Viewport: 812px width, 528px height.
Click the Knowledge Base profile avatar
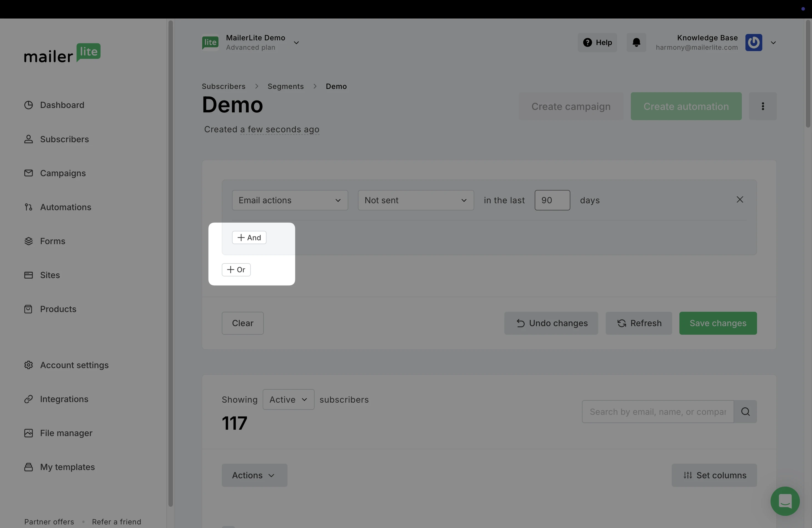tap(753, 43)
